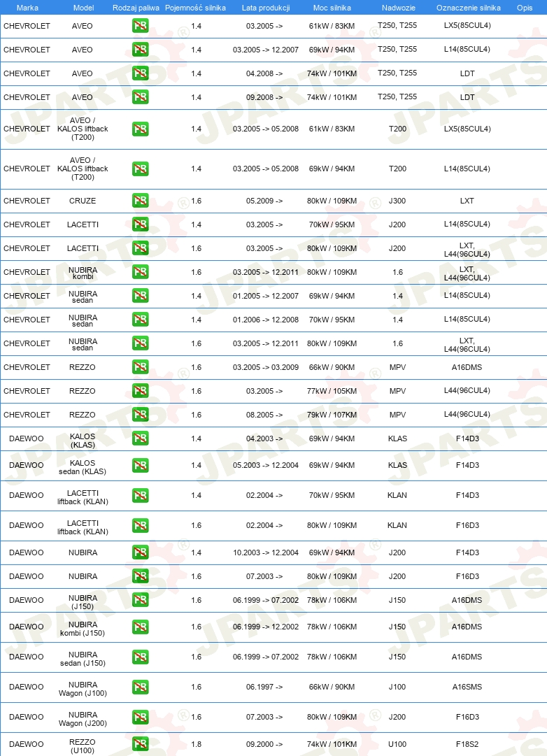Select the NUBIRA kombi (J150) model cell

[x=83, y=629]
